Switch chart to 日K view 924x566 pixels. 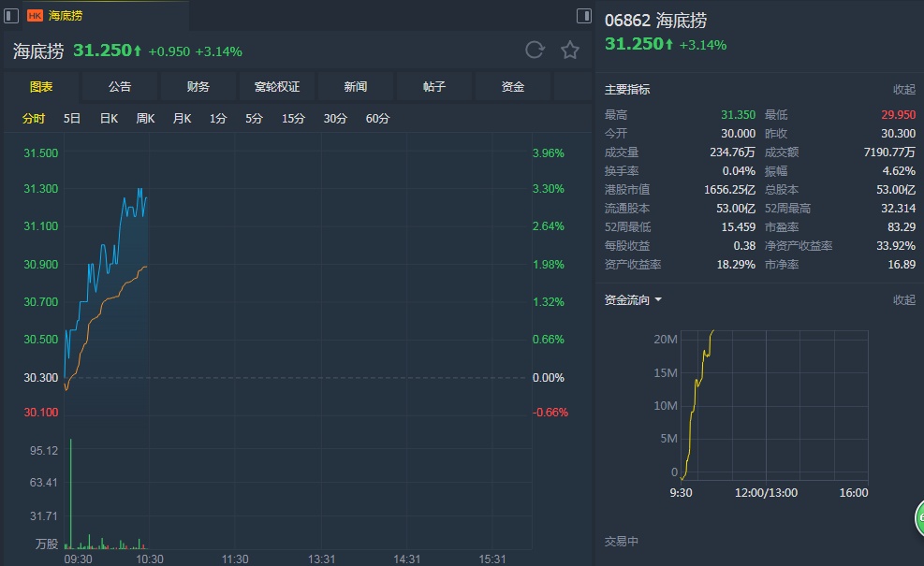coord(109,119)
